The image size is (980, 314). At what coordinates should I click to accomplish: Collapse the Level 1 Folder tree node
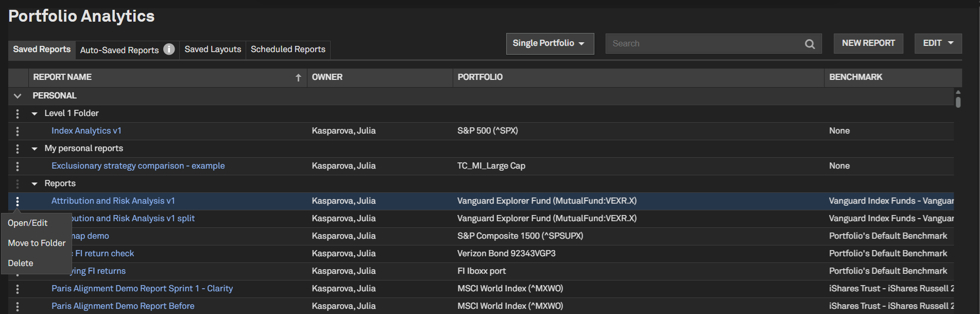click(35, 113)
